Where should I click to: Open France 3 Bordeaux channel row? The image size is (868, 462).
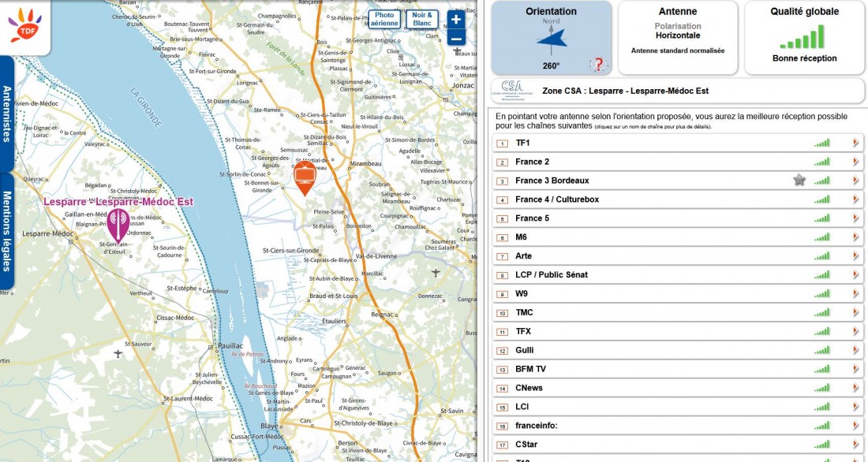[x=678, y=181]
